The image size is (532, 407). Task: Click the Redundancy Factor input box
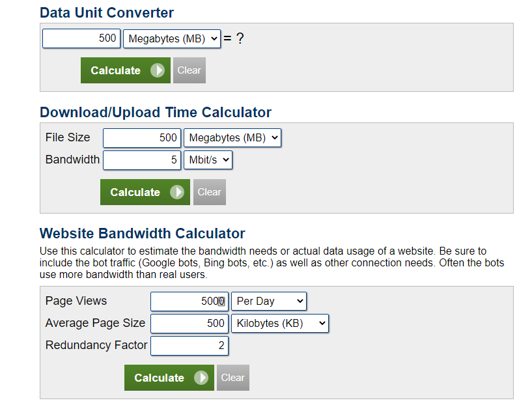pyautogui.click(x=189, y=345)
